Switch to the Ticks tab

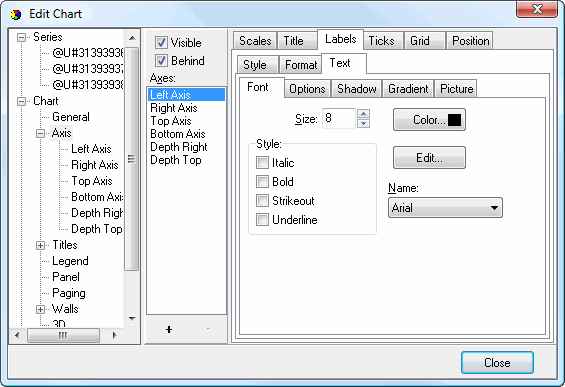[382, 41]
